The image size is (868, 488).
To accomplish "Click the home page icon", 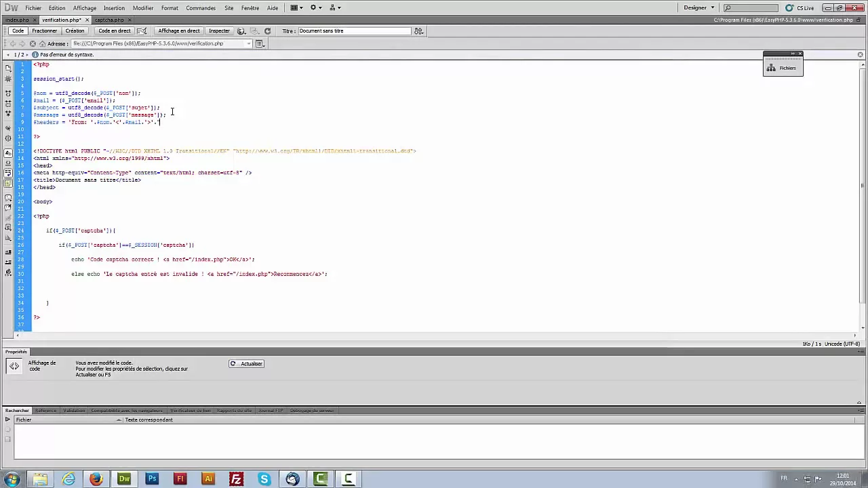I will pyautogui.click(x=42, y=43).
